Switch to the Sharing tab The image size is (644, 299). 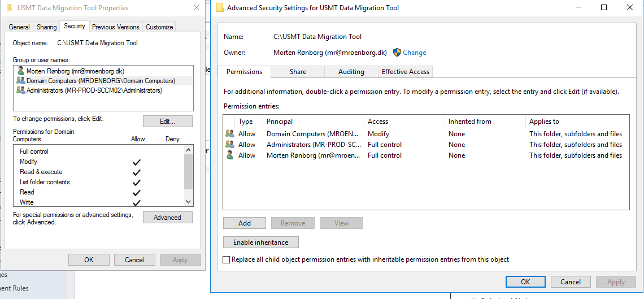(x=46, y=27)
